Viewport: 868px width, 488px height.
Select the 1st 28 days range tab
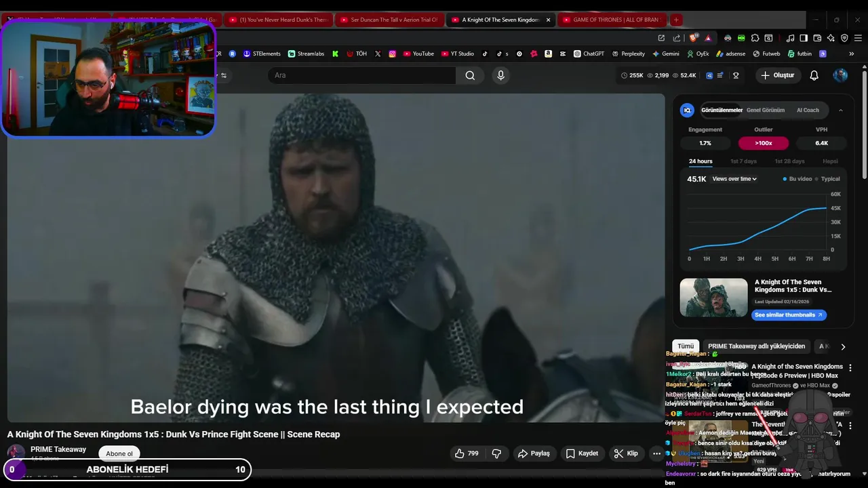click(x=789, y=161)
